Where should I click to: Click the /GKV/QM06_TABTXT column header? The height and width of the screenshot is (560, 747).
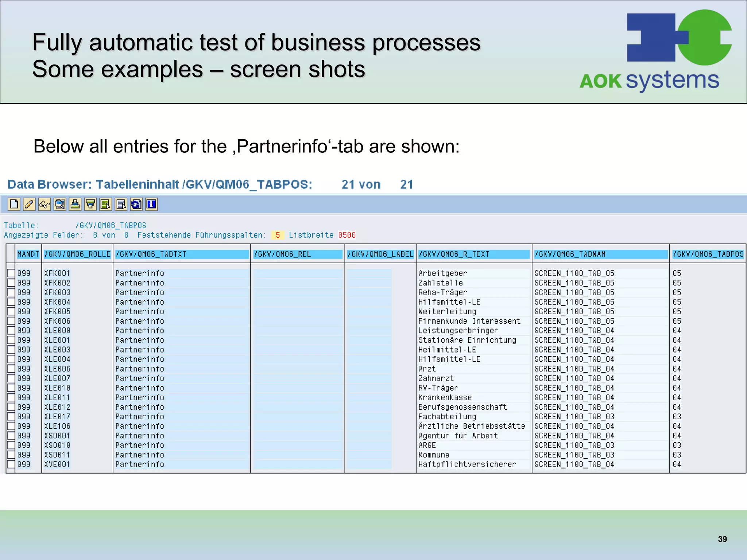click(182, 254)
